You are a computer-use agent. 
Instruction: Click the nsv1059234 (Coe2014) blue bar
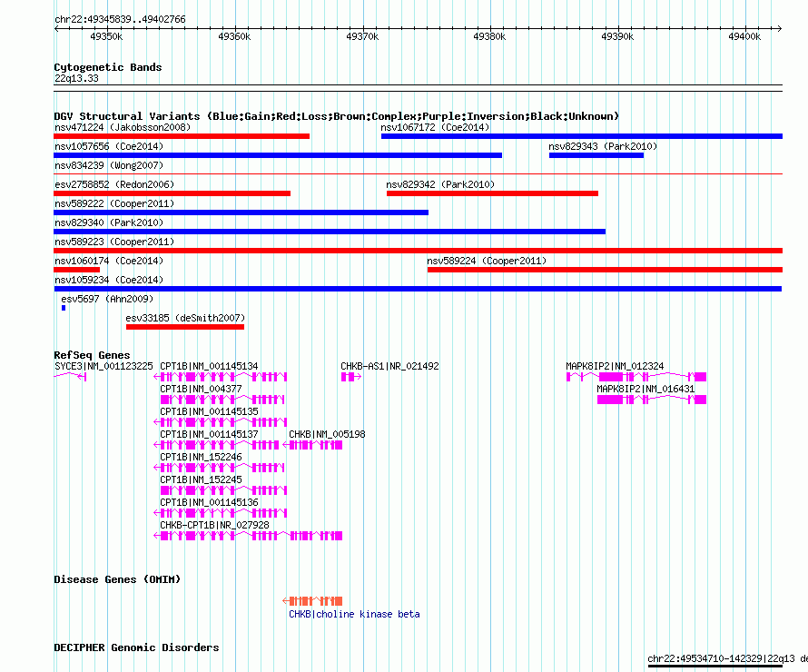pyautogui.click(x=418, y=289)
